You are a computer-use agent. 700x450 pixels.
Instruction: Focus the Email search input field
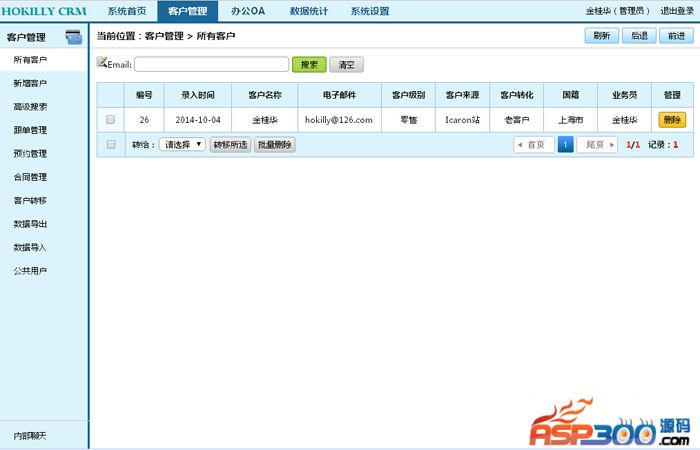coord(211,64)
